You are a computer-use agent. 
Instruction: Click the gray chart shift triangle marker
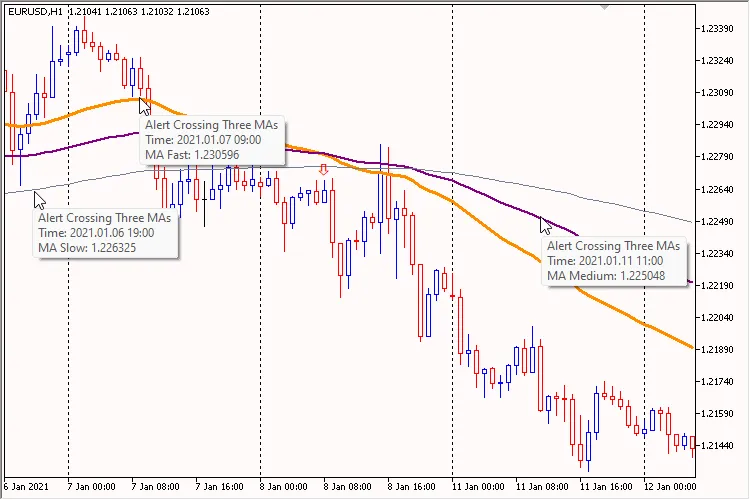tap(603, 6)
